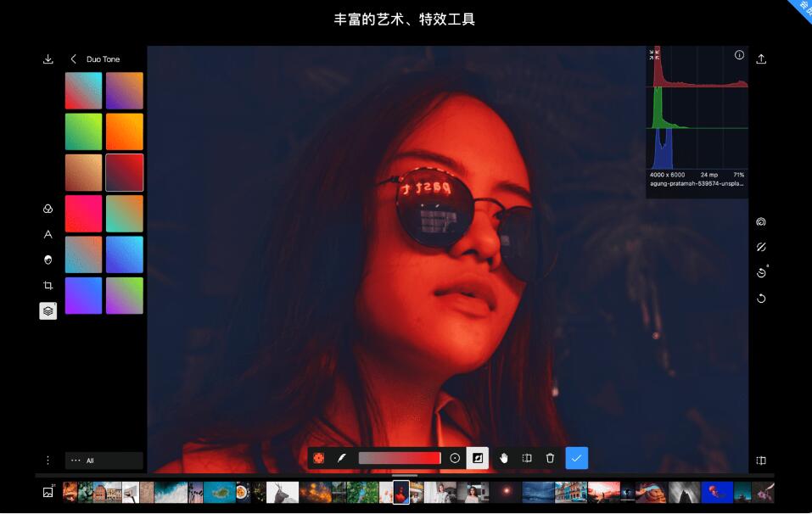Open the vertical three-dot menu at lower left
The width and height of the screenshot is (812, 514).
coord(48,461)
